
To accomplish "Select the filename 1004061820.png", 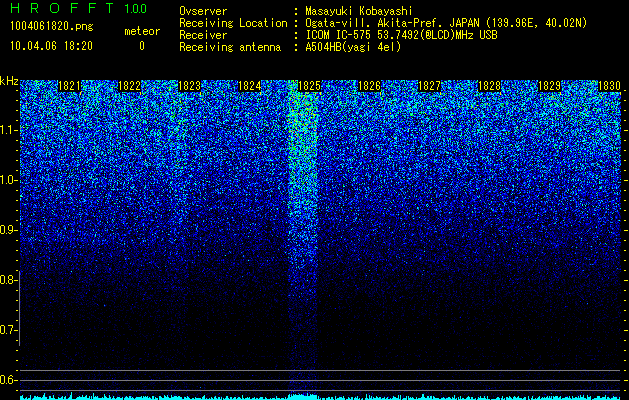I will (x=52, y=27).
